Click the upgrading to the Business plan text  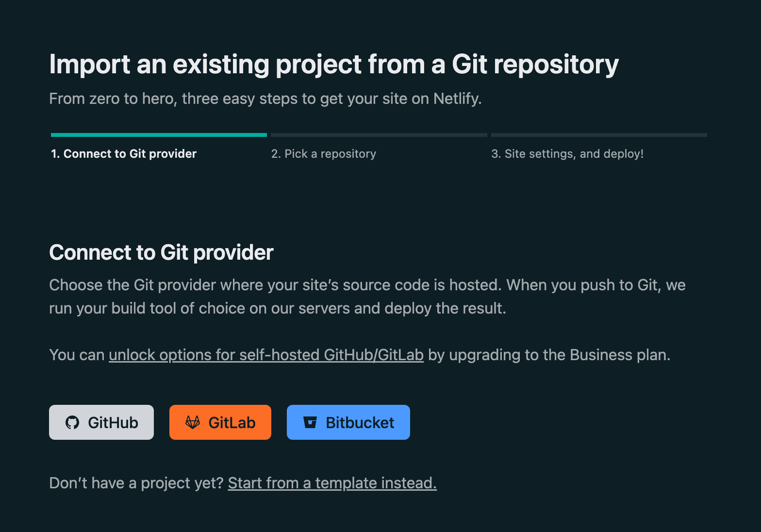(x=549, y=355)
